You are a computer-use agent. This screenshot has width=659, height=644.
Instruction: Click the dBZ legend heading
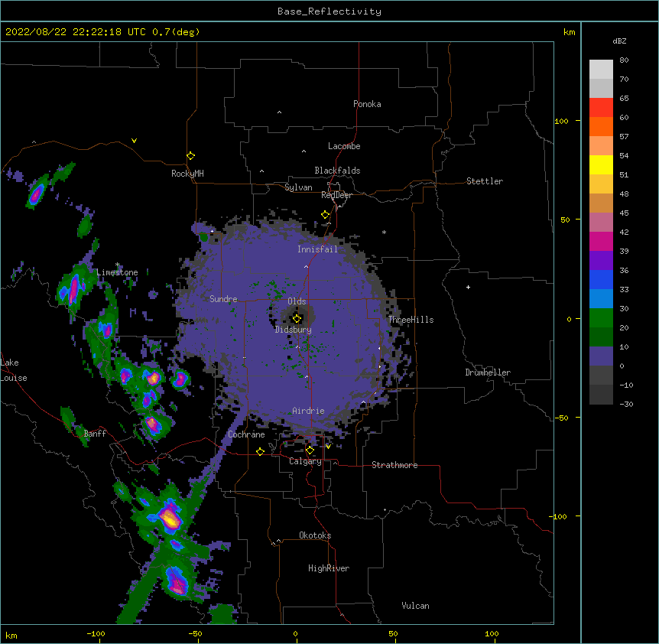click(619, 41)
